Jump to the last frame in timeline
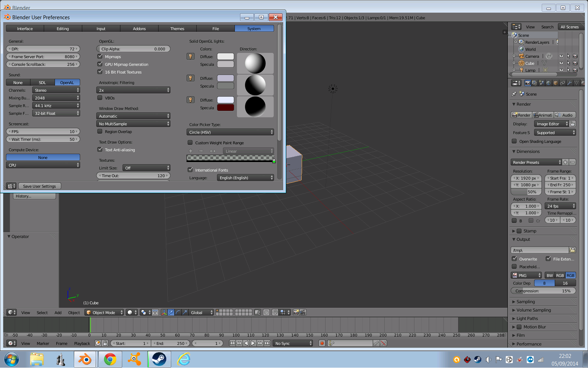 coord(267,343)
